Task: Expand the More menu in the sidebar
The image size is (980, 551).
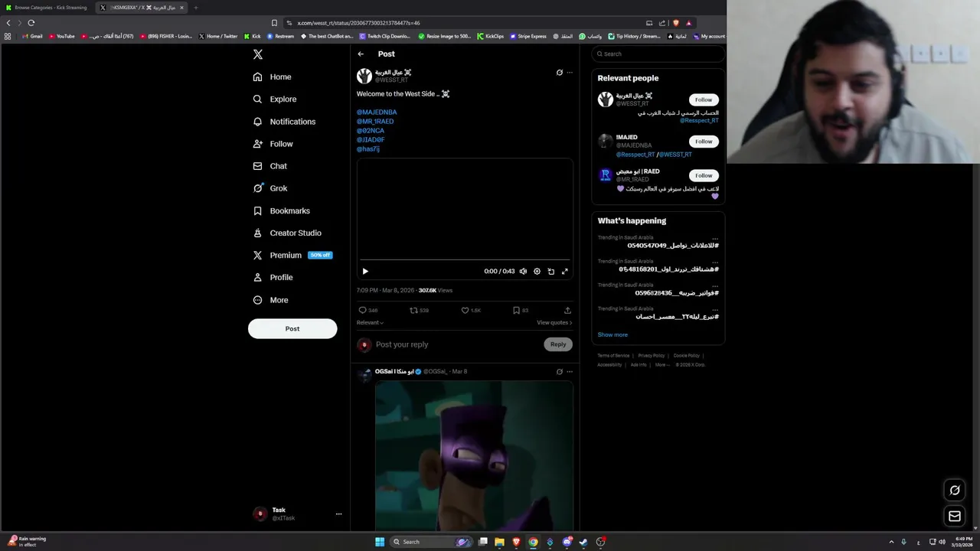Action: pos(270,300)
